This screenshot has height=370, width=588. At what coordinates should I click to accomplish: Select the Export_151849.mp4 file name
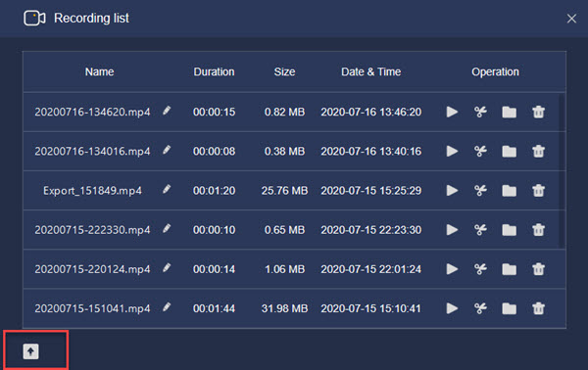(x=93, y=191)
